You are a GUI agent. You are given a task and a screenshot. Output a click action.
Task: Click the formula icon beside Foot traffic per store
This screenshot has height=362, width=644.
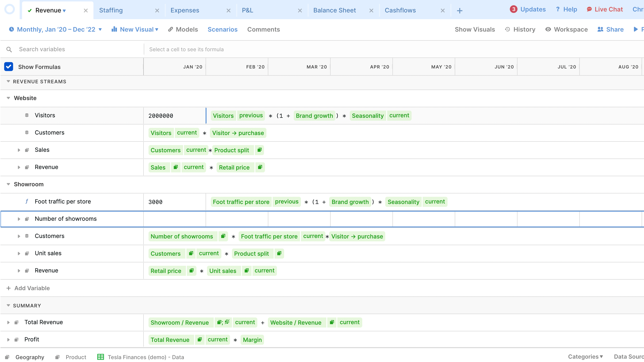(x=27, y=201)
